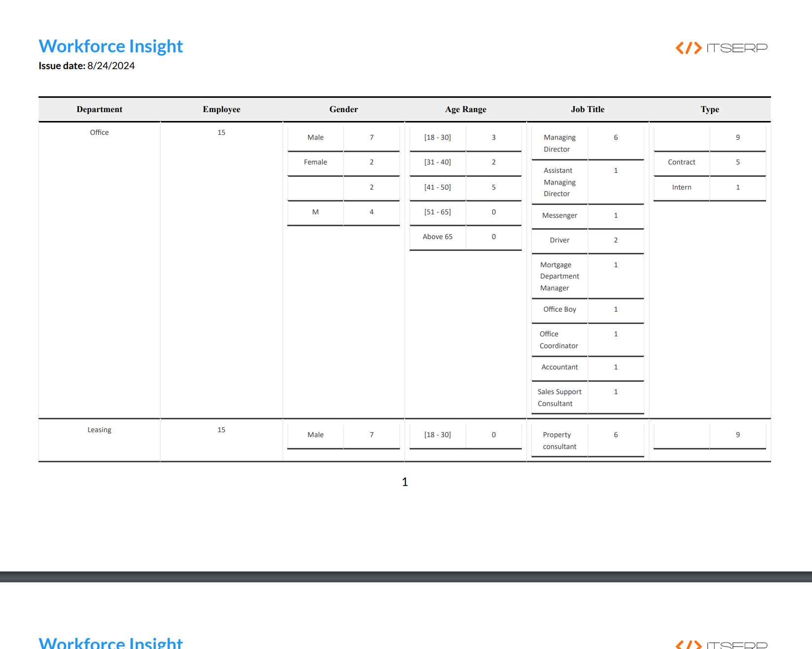
Task: Select the Department column header
Action: [x=99, y=109]
